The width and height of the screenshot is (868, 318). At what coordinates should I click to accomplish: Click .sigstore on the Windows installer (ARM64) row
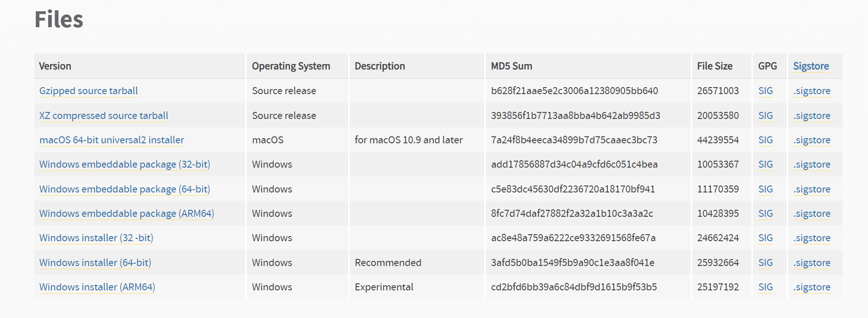[812, 287]
